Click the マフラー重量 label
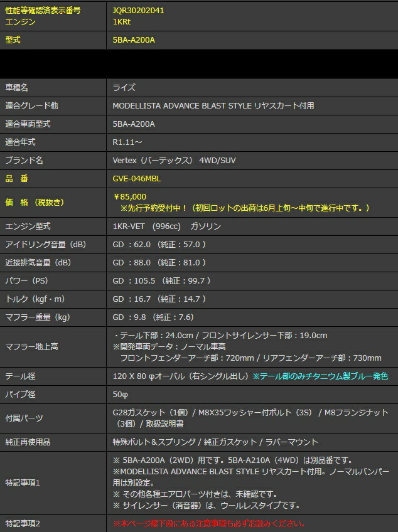The width and height of the screenshot is (398, 532). 38,317
